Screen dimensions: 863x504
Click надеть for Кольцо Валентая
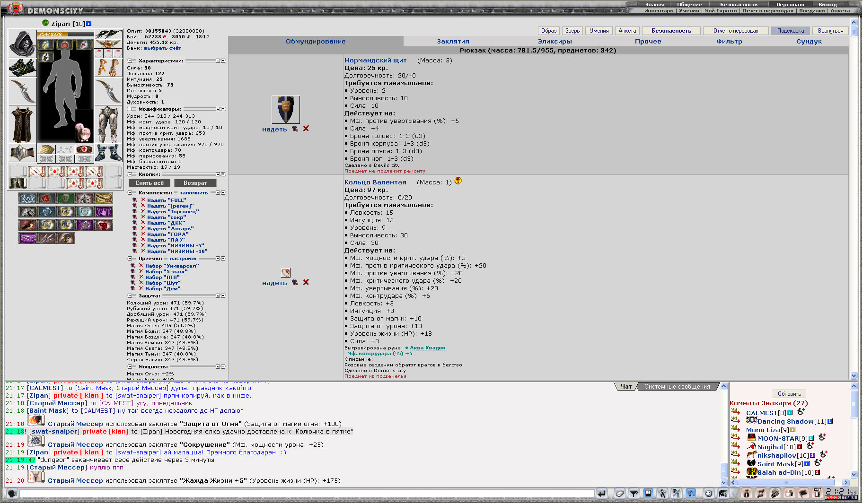click(274, 283)
